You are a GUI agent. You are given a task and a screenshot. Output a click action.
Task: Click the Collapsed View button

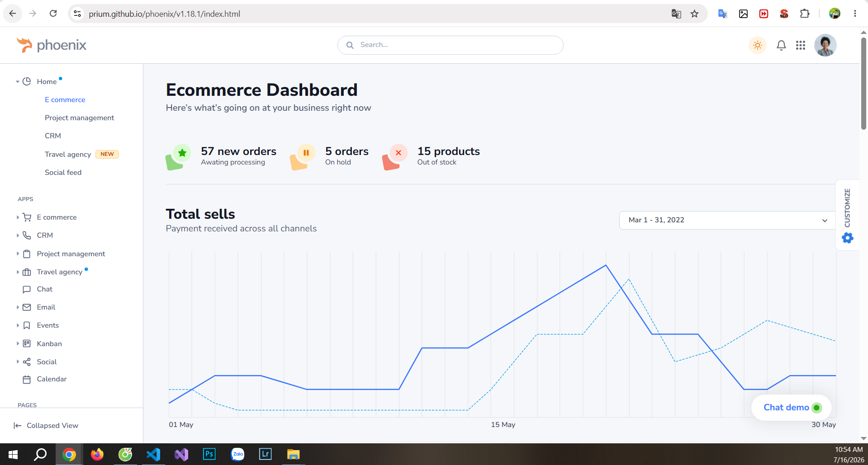point(46,426)
